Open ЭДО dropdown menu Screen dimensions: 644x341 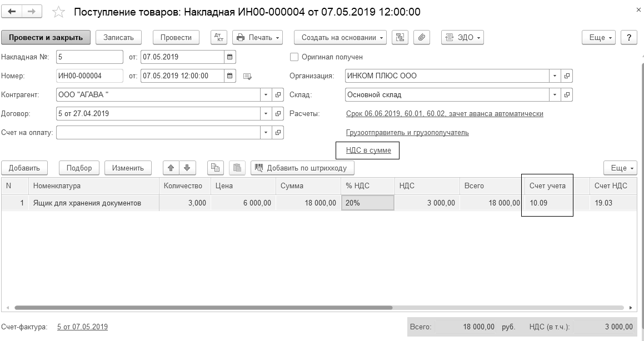462,37
